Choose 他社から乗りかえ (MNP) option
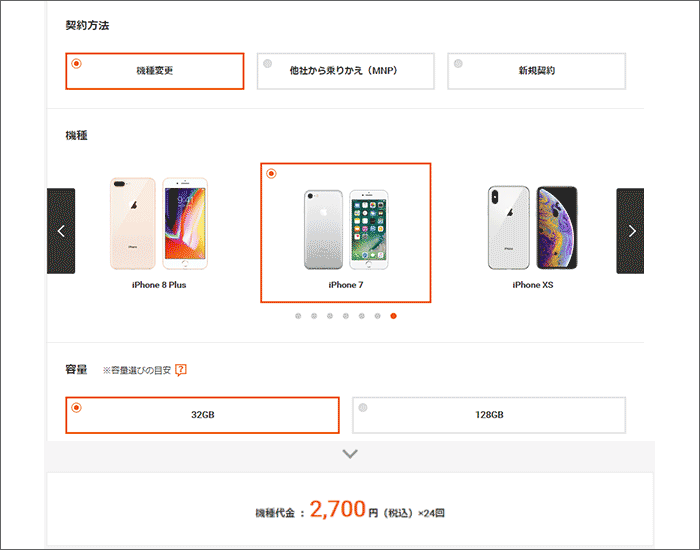 (x=346, y=71)
